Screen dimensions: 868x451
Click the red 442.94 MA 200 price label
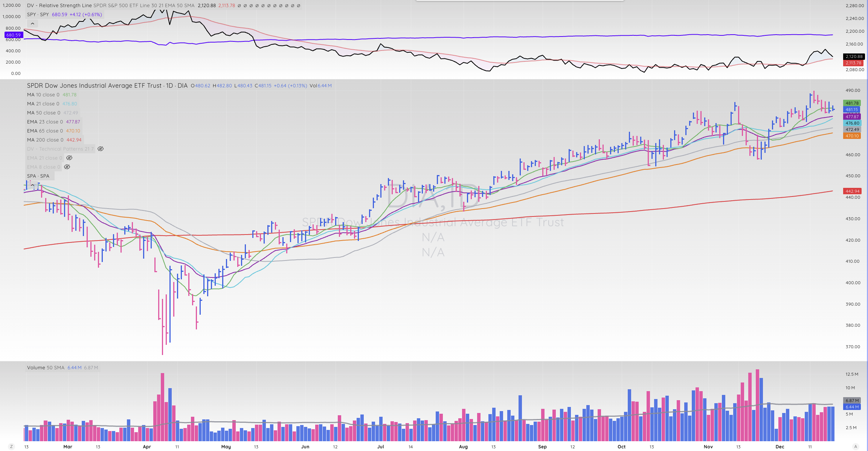[852, 191]
